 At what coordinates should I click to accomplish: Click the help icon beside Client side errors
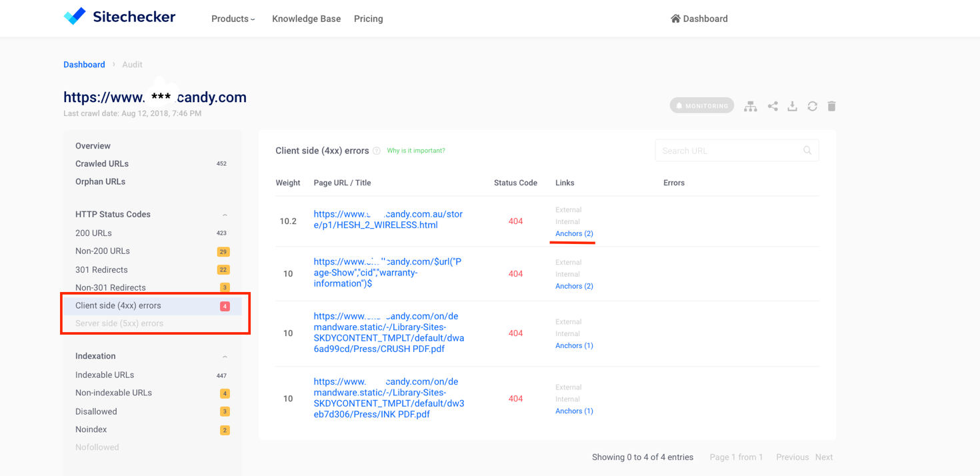coord(377,151)
